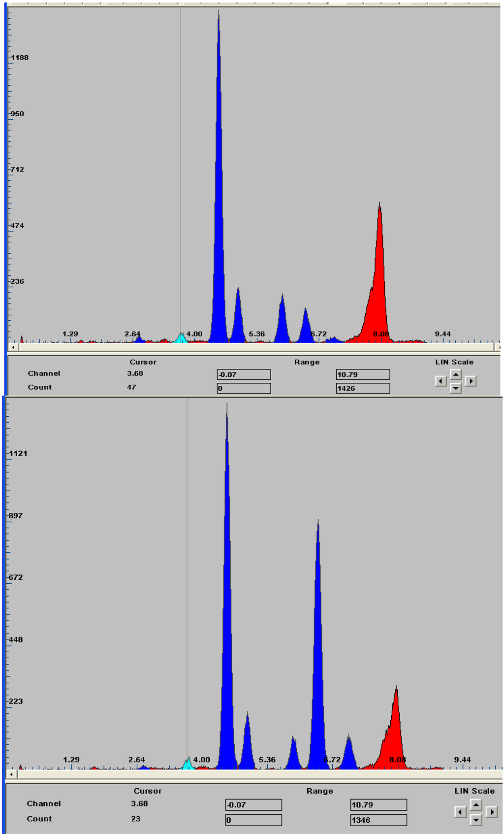Click left arrow in upper histogram's LIN Scale controls
Image resolution: width=504 pixels, height=836 pixels.
pyautogui.click(x=441, y=381)
